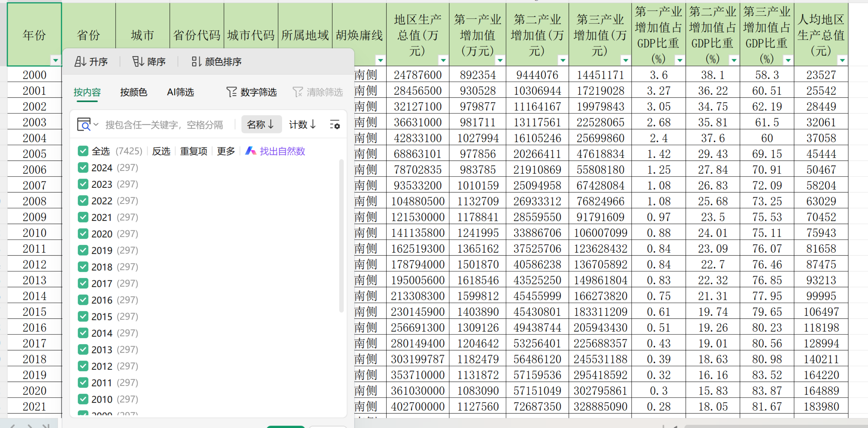Switch to the 按颜色 tab
This screenshot has height=428, width=868.
click(134, 92)
